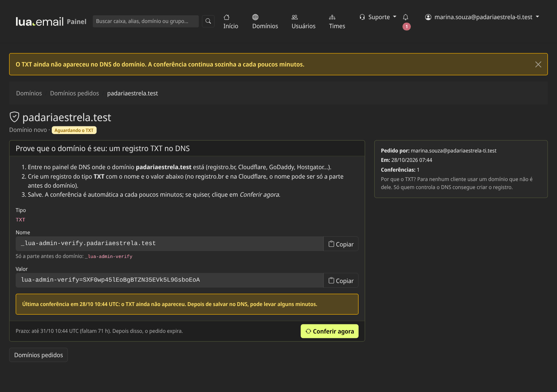Click the padariaestrela.test breadcrumb text
The width and height of the screenshot is (557, 392).
(132, 93)
